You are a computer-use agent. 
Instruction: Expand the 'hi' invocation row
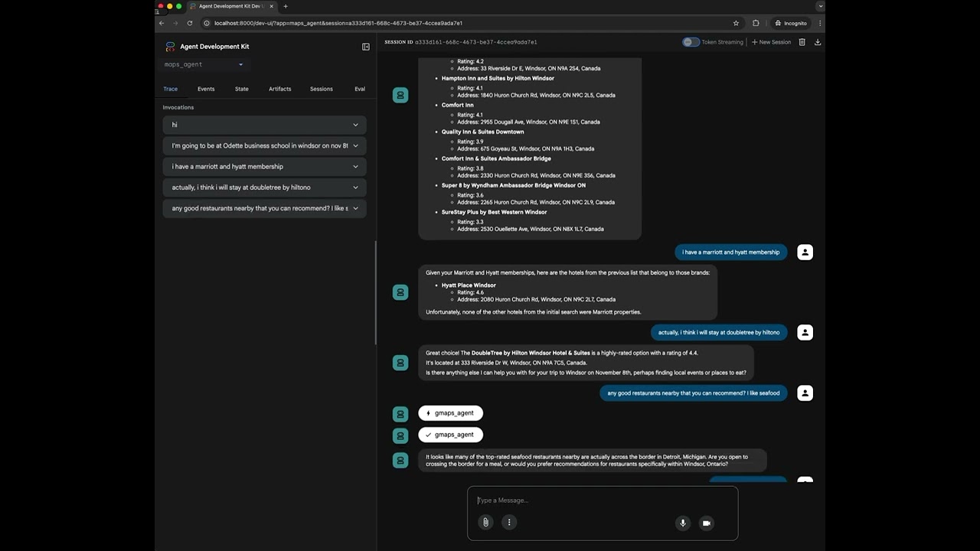tap(264, 125)
